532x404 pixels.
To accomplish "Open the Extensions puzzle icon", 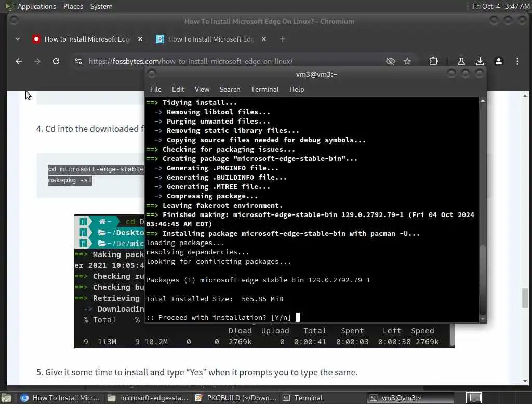I will click(433, 61).
